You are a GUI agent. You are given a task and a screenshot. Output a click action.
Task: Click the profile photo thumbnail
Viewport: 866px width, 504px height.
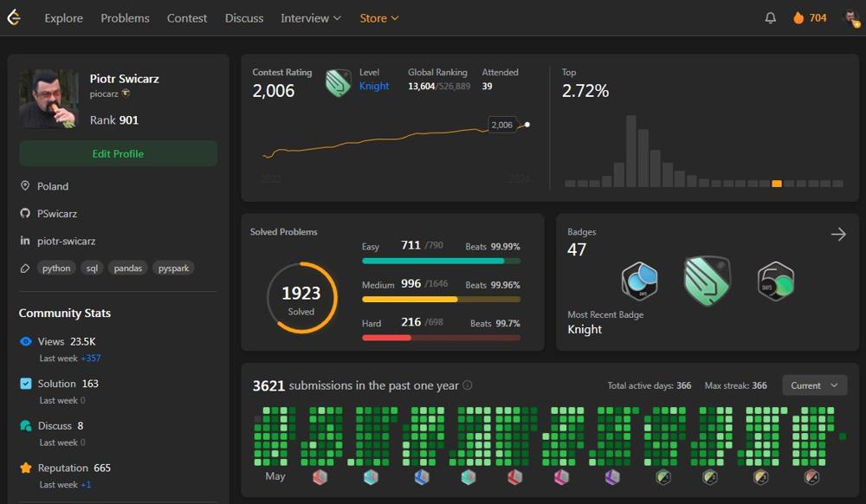(x=48, y=100)
